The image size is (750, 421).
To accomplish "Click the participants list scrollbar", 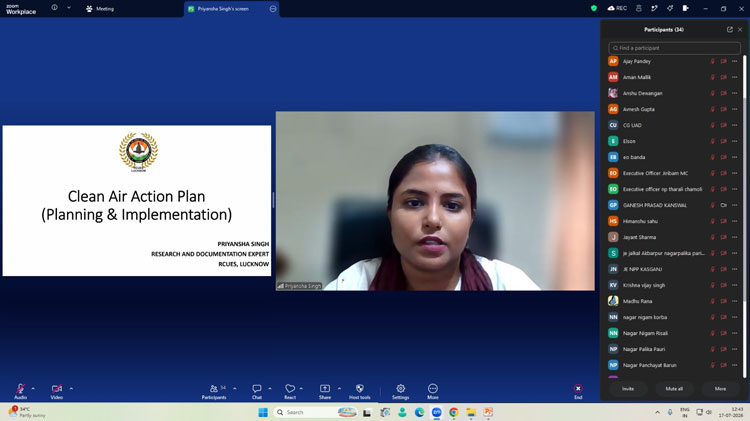I will (x=744, y=216).
